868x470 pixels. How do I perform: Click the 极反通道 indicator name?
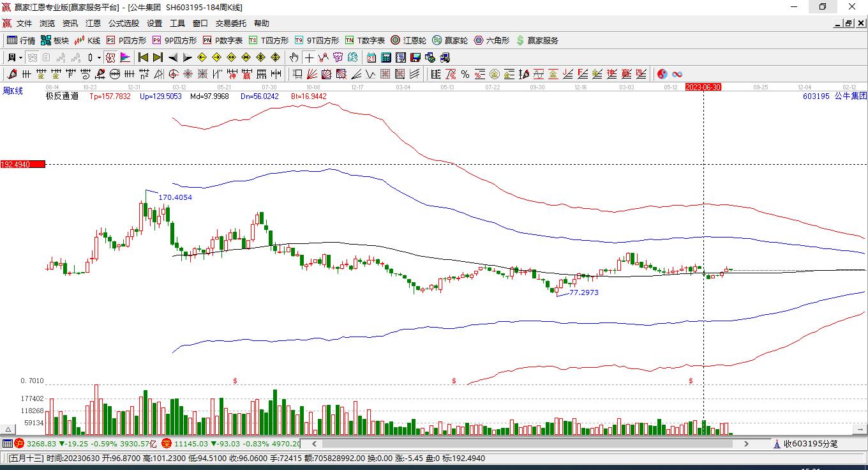pyautogui.click(x=62, y=96)
